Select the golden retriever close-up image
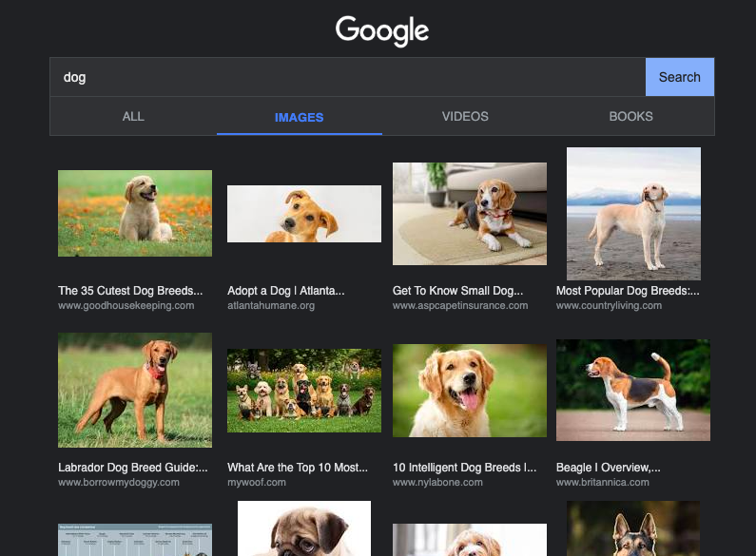The width and height of the screenshot is (756, 556). click(470, 391)
